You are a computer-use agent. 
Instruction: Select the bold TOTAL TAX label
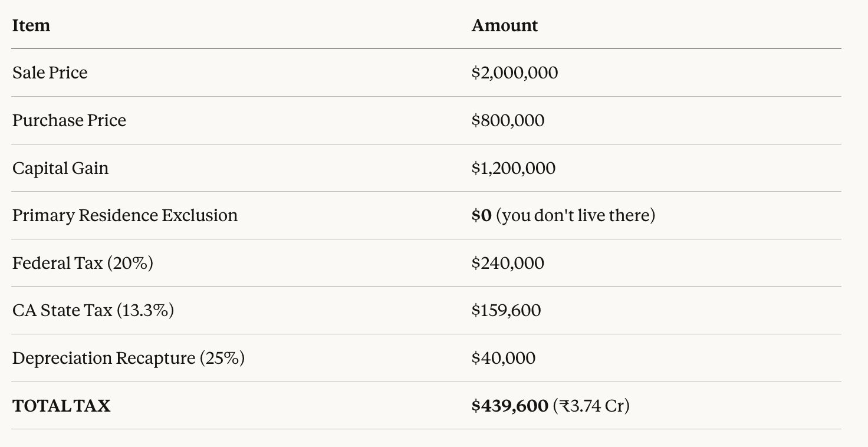[61, 406]
